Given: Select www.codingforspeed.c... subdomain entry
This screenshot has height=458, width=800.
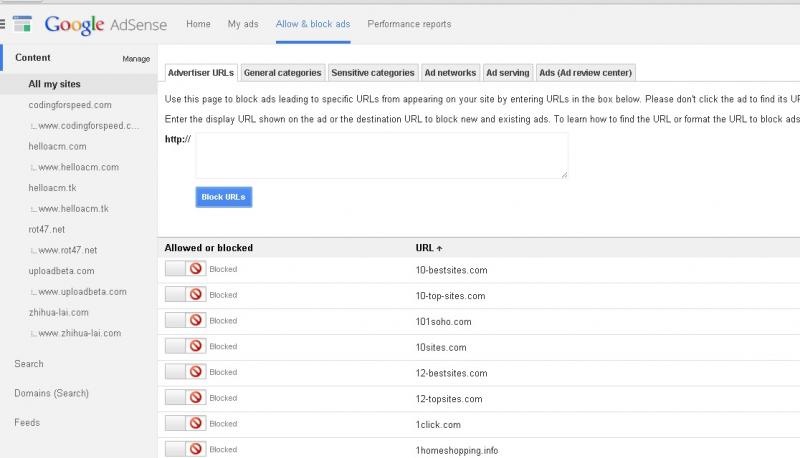Looking at the screenshot, I should [88, 125].
